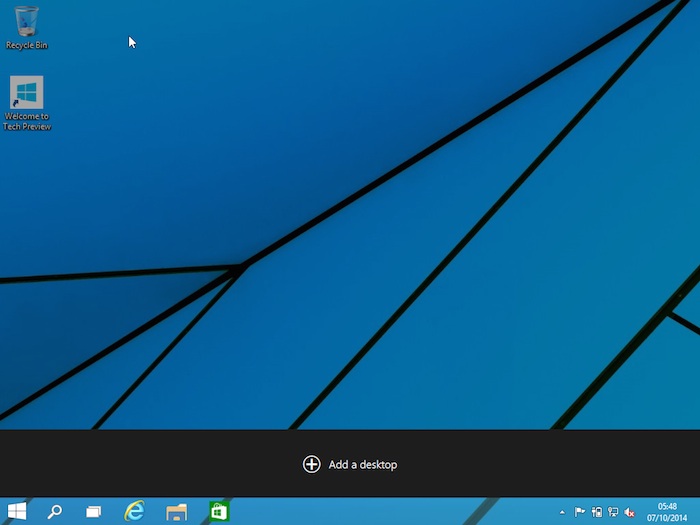This screenshot has width=700, height=525.
Task: Click the plus circle to add desktop
Action: 312,464
